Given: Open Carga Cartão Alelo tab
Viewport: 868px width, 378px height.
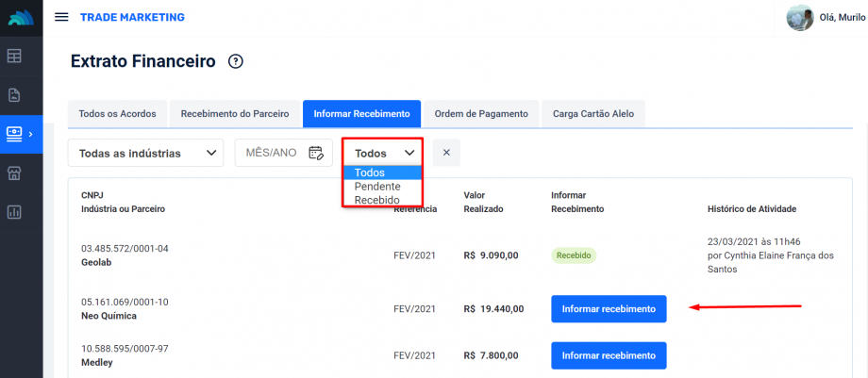Looking at the screenshot, I should 593,113.
